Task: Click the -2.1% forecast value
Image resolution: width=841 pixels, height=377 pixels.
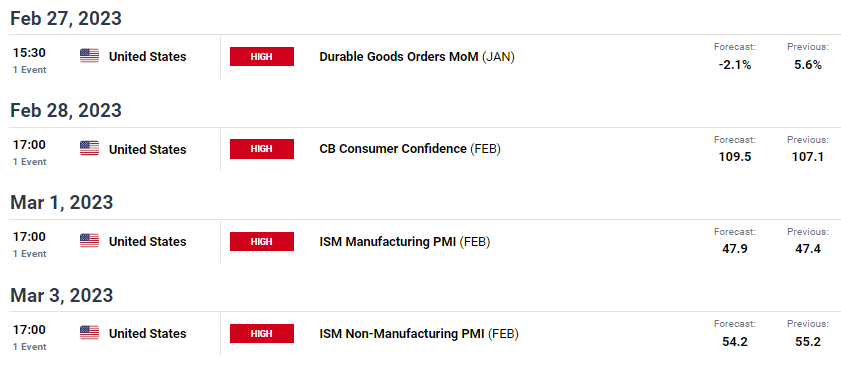Action: 735,65
